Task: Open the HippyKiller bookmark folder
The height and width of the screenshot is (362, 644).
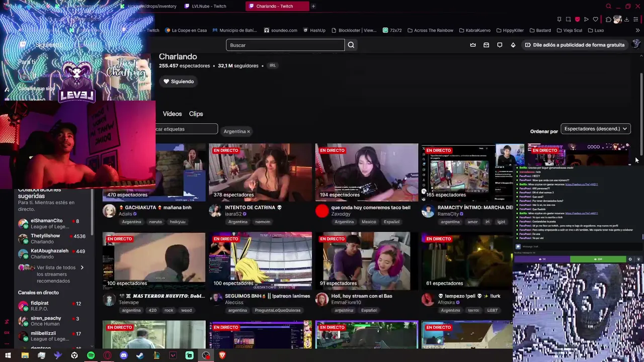Action: click(510, 30)
